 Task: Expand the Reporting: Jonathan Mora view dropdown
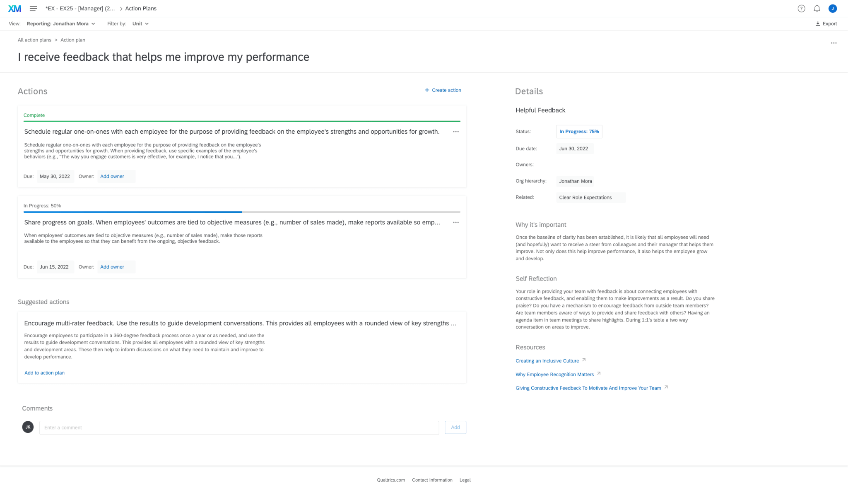pos(61,24)
